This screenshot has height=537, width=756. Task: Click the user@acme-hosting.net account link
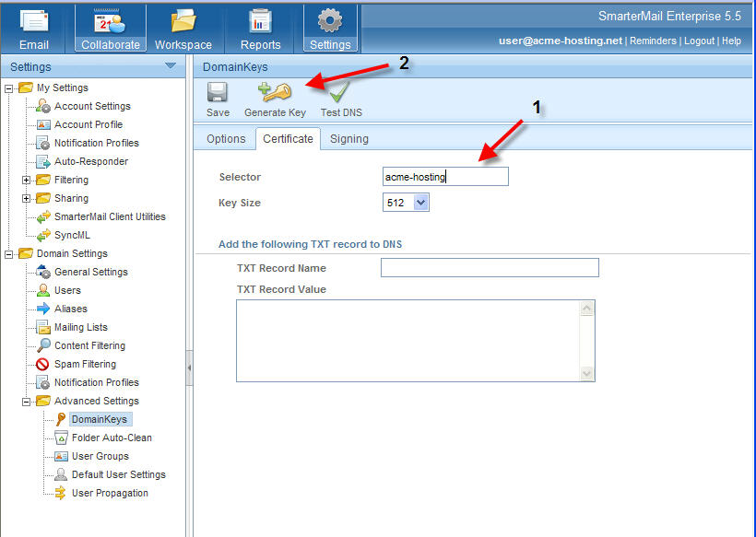point(561,41)
